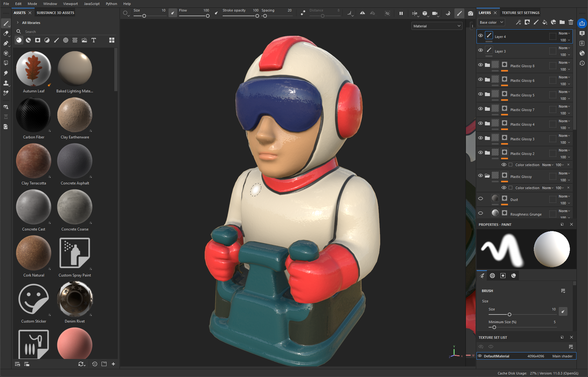Screen dimensions: 588x377
Task: Show the Dust layer
Action: point(481,199)
